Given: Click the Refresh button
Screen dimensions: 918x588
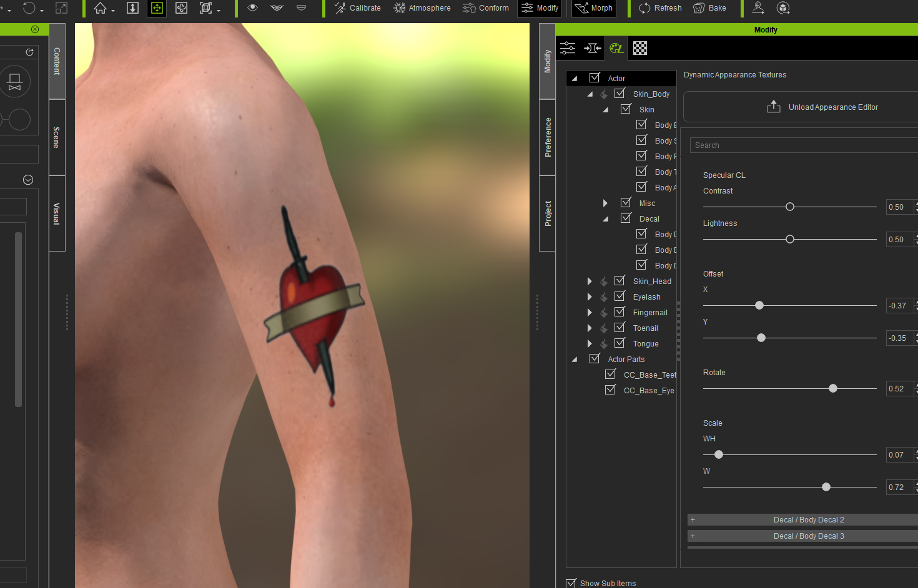Looking at the screenshot, I should tap(660, 8).
